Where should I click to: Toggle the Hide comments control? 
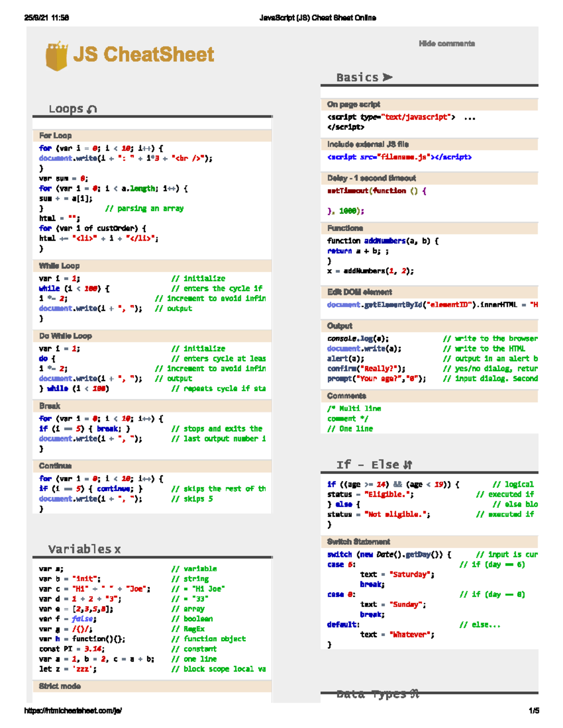(447, 44)
